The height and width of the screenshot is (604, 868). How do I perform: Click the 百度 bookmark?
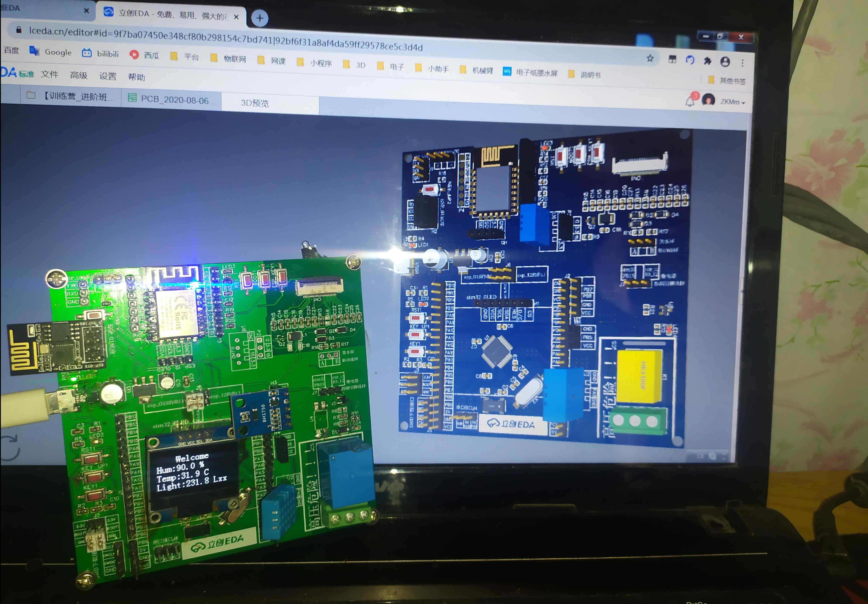11,50
